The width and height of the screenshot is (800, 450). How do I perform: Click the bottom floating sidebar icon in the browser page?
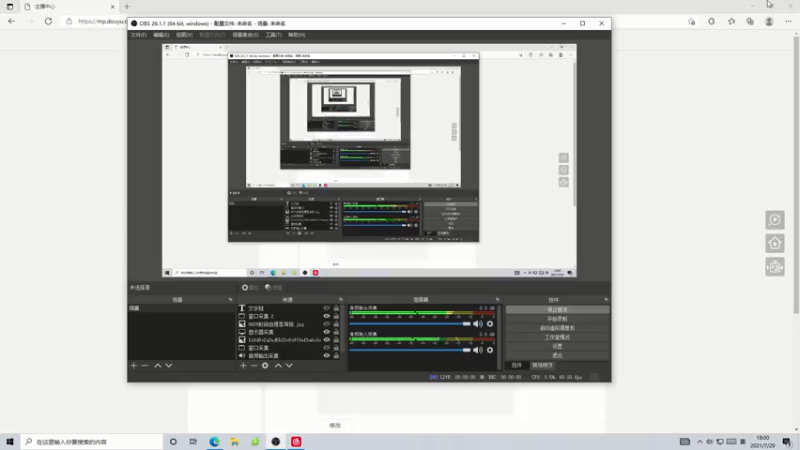[x=774, y=267]
